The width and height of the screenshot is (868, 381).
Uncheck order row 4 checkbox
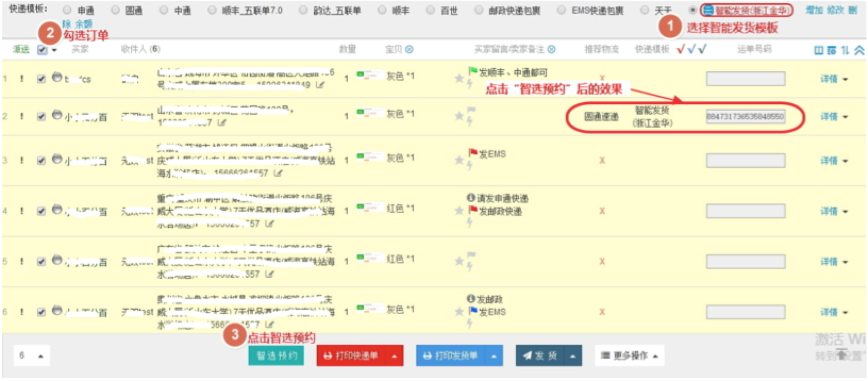(x=41, y=211)
